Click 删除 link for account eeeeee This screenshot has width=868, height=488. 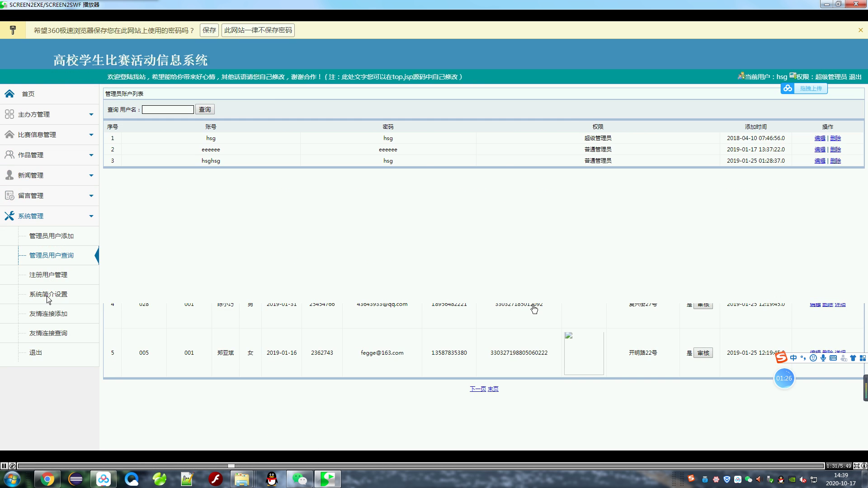[x=835, y=150]
